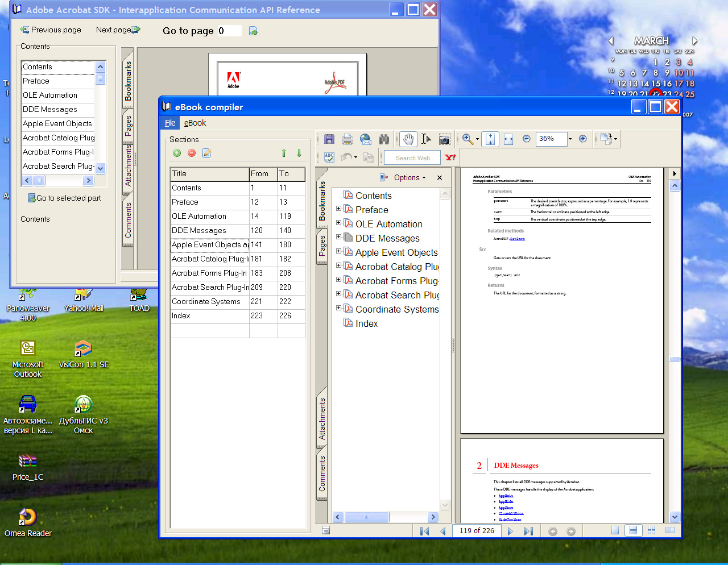This screenshot has width=728, height=565.
Task: Click the Email globe icon in the toolbar
Action: point(366,139)
